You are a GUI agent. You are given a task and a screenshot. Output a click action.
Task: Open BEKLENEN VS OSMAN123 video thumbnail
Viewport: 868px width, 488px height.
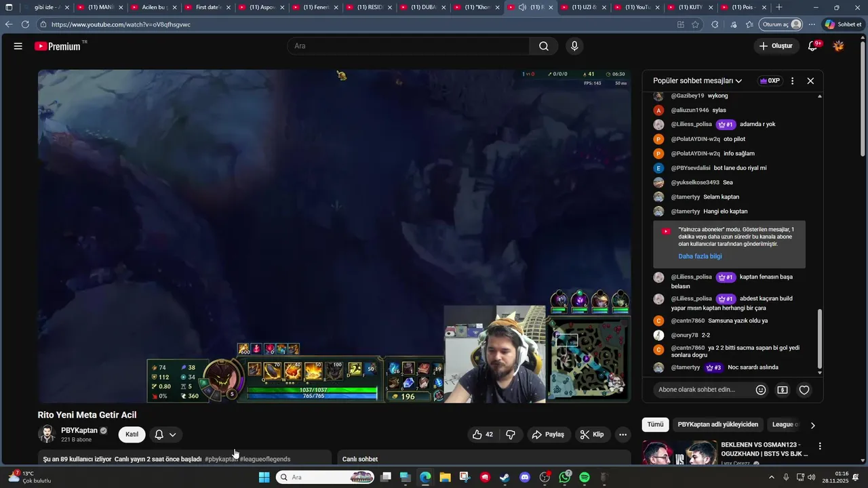(x=679, y=453)
